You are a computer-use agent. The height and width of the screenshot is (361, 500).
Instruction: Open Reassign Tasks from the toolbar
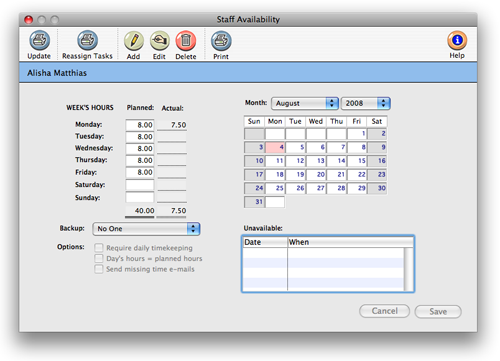(x=87, y=40)
